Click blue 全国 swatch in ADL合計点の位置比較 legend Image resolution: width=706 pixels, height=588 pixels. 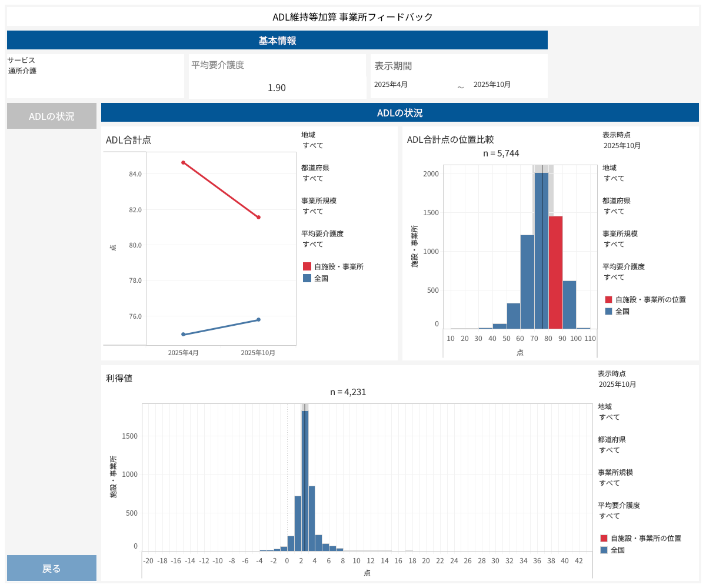[x=608, y=311]
